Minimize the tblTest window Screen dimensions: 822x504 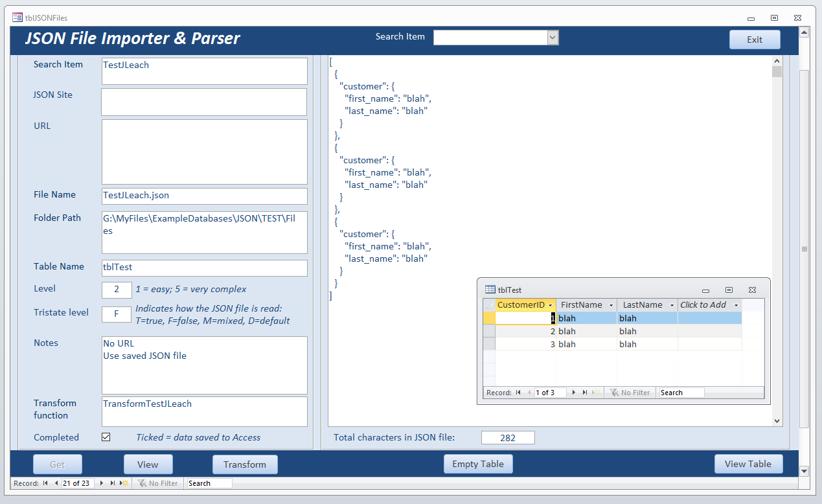(705, 290)
